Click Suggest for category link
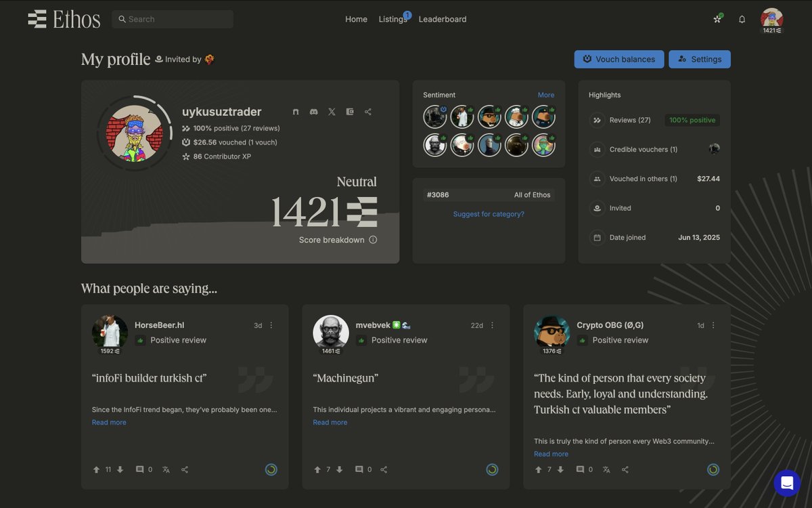Screen dimensions: 812x508 pyautogui.click(x=489, y=214)
